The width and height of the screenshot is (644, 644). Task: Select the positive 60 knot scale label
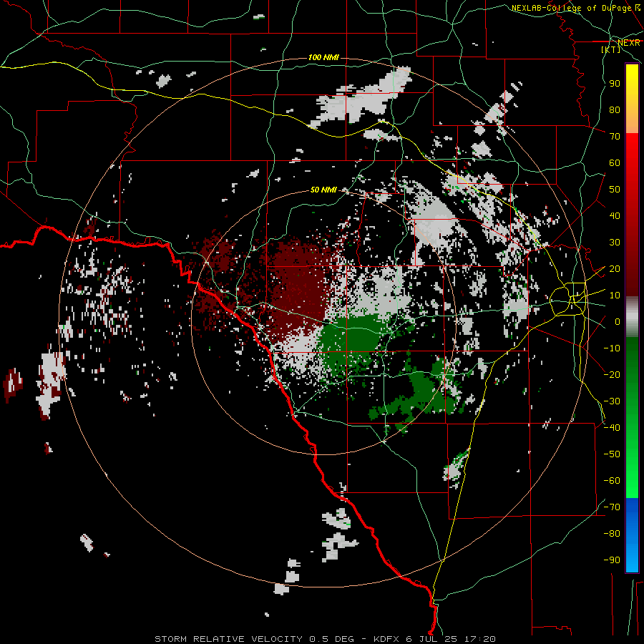615,163
